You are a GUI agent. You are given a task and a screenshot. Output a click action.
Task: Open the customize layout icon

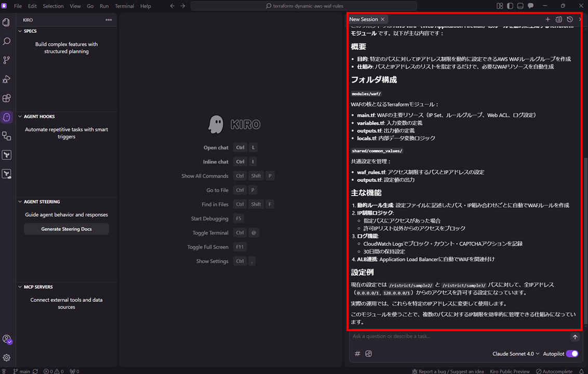click(x=500, y=6)
